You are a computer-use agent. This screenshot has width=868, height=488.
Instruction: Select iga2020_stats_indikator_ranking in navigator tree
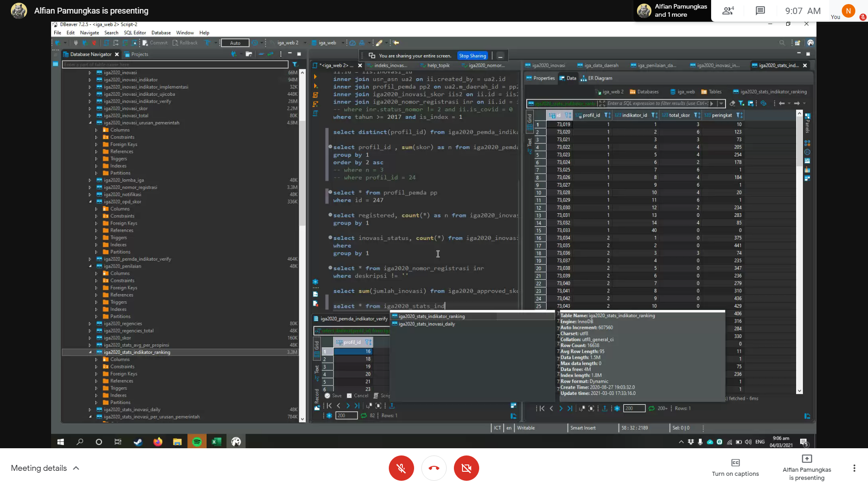[137, 352]
